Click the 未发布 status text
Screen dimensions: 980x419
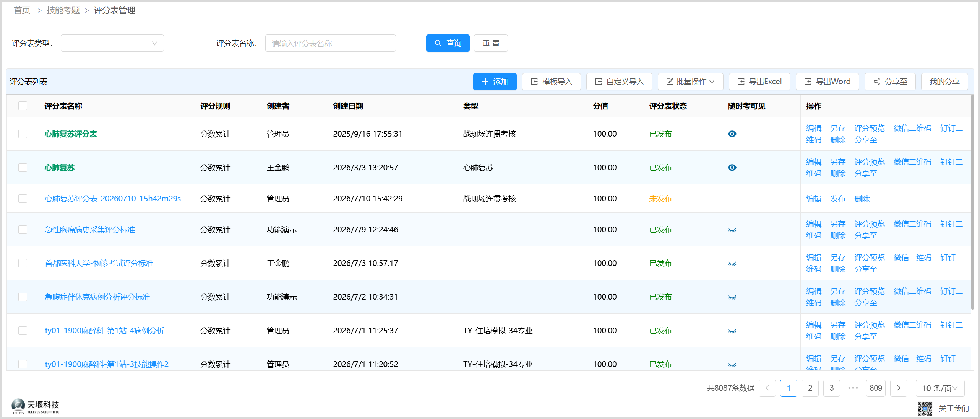coord(660,199)
